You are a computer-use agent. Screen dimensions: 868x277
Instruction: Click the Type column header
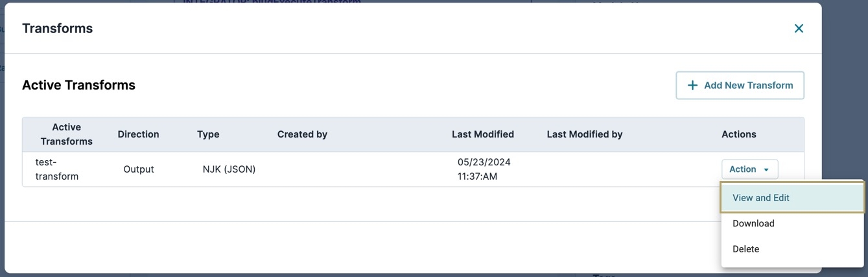tap(208, 134)
